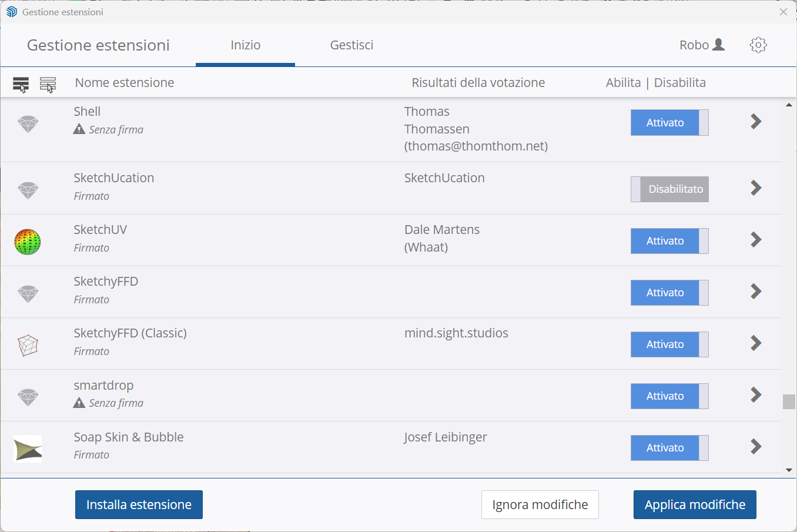797x532 pixels.
Task: Enable the SketchUcation extension toggle
Action: click(669, 189)
